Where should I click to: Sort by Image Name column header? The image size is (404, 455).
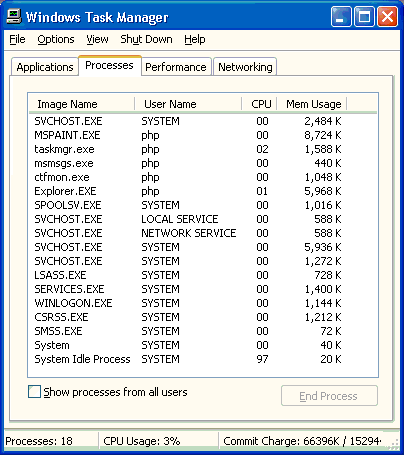click(81, 104)
